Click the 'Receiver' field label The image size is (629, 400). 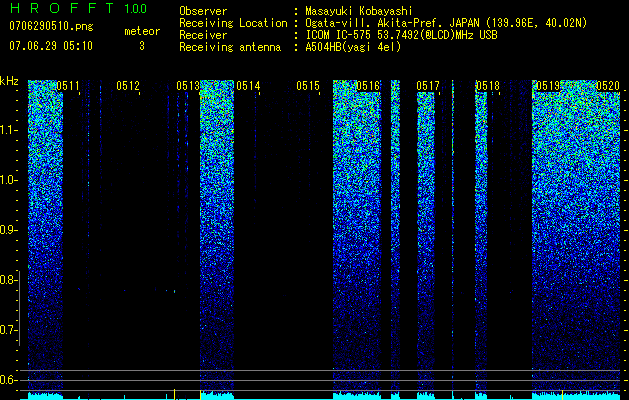point(203,35)
